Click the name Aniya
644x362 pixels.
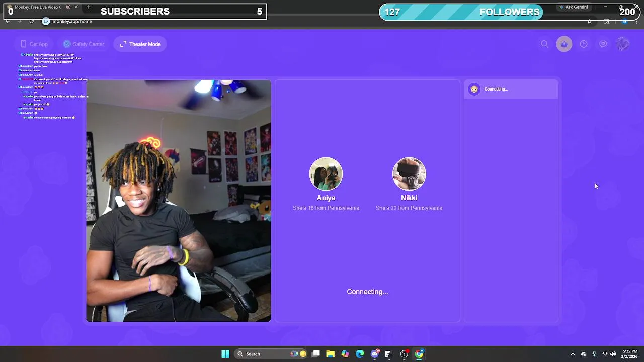click(x=326, y=198)
